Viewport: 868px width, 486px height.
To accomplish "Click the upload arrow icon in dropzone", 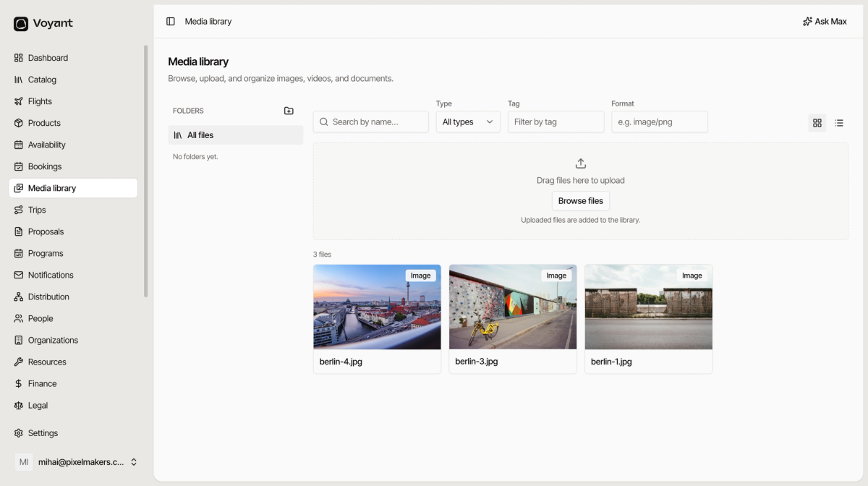I will [581, 163].
